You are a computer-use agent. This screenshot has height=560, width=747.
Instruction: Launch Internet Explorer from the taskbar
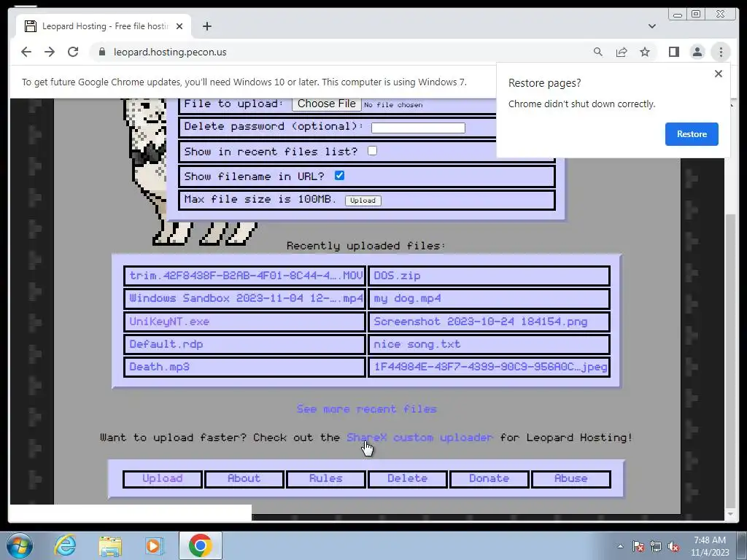pyautogui.click(x=65, y=545)
